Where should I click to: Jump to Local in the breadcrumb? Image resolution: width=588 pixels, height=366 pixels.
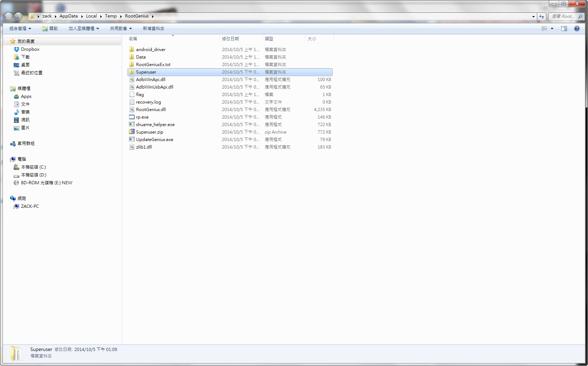click(x=91, y=16)
